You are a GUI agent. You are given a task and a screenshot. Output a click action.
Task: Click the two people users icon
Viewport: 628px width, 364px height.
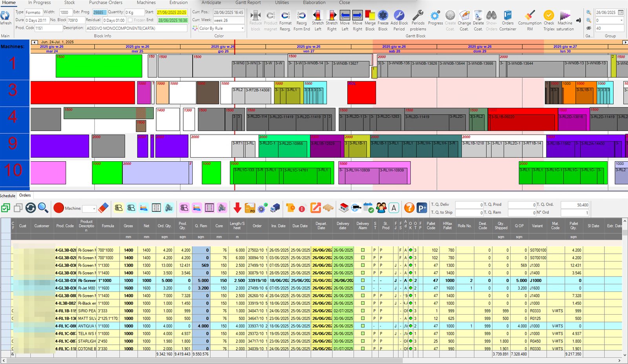(x=381, y=208)
